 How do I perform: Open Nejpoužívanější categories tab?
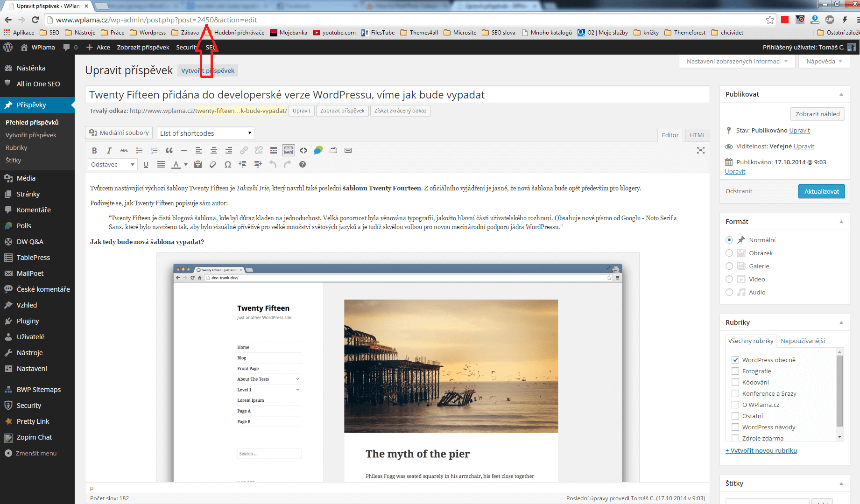[803, 341]
